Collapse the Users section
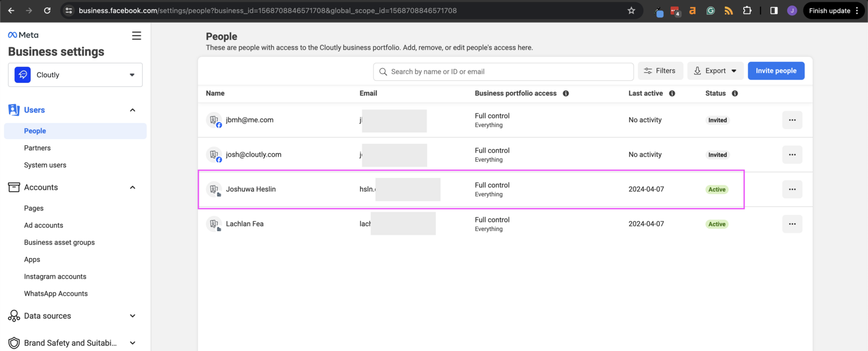 132,110
